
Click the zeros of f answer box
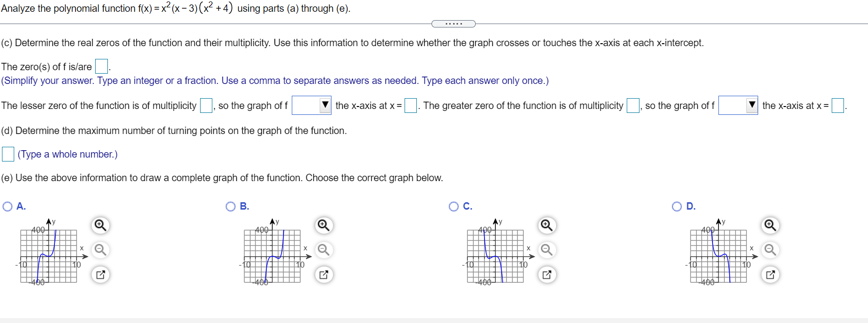coord(101,65)
